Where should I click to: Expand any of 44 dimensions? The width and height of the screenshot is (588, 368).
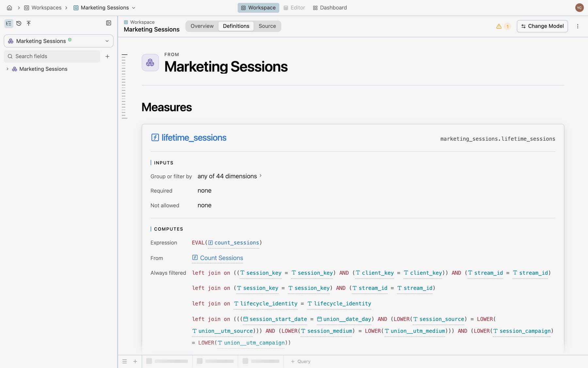point(230,176)
